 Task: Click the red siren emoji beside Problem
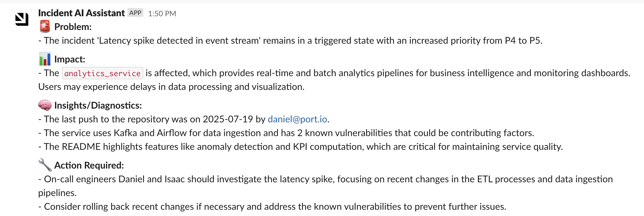45,26
